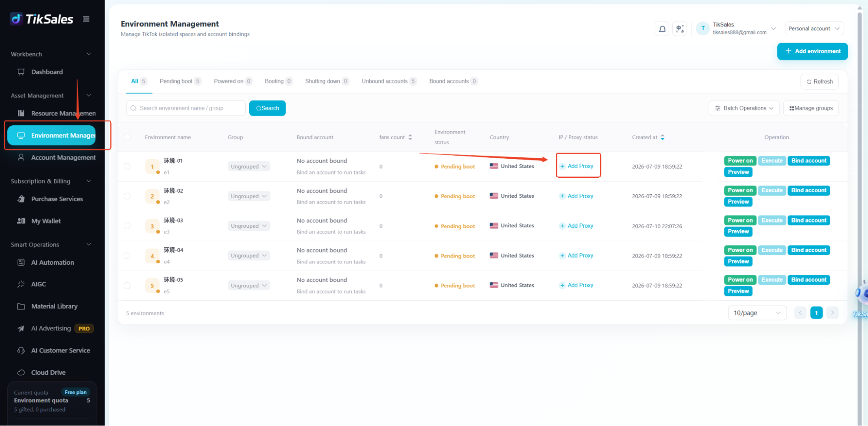The height and width of the screenshot is (426, 868).
Task: Open the 10/page size dropdown
Action: (x=757, y=313)
